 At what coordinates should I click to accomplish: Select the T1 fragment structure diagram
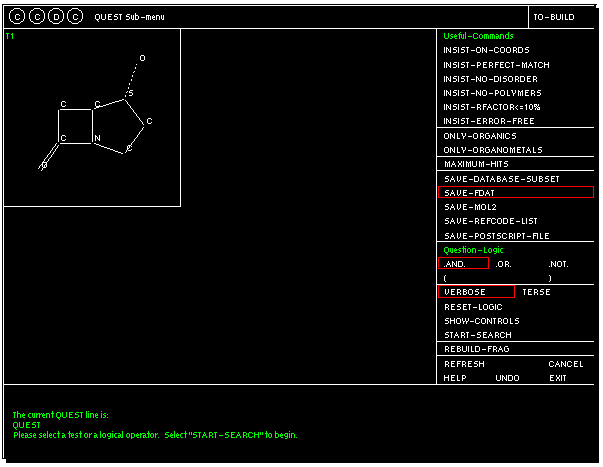pyautogui.click(x=92, y=118)
